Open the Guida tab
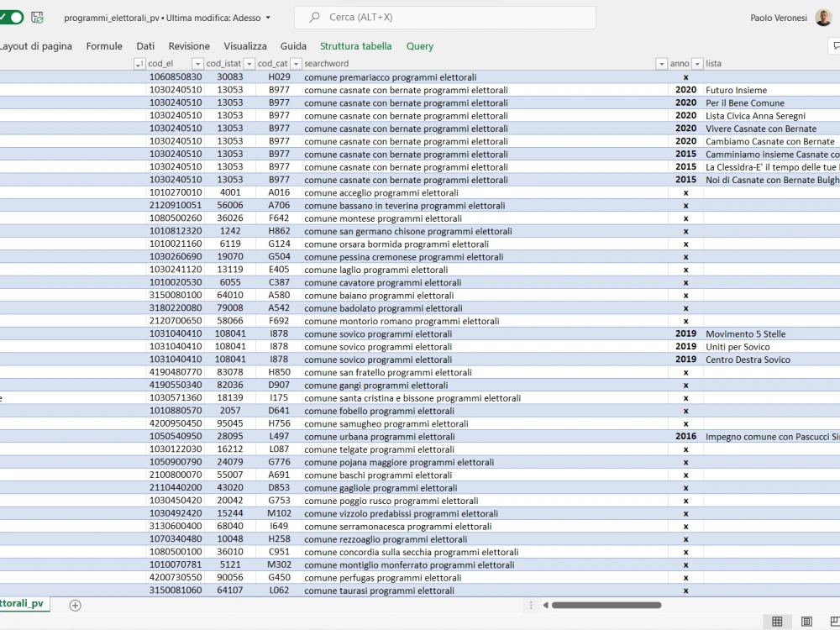This screenshot has height=630, width=840. [x=293, y=46]
